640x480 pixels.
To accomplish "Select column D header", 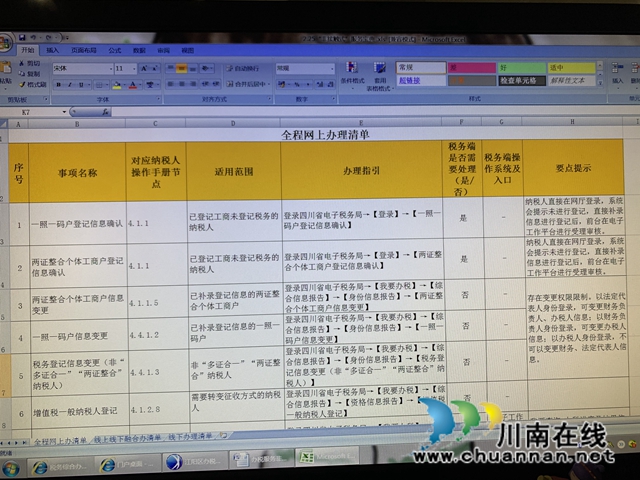I will tap(233, 123).
